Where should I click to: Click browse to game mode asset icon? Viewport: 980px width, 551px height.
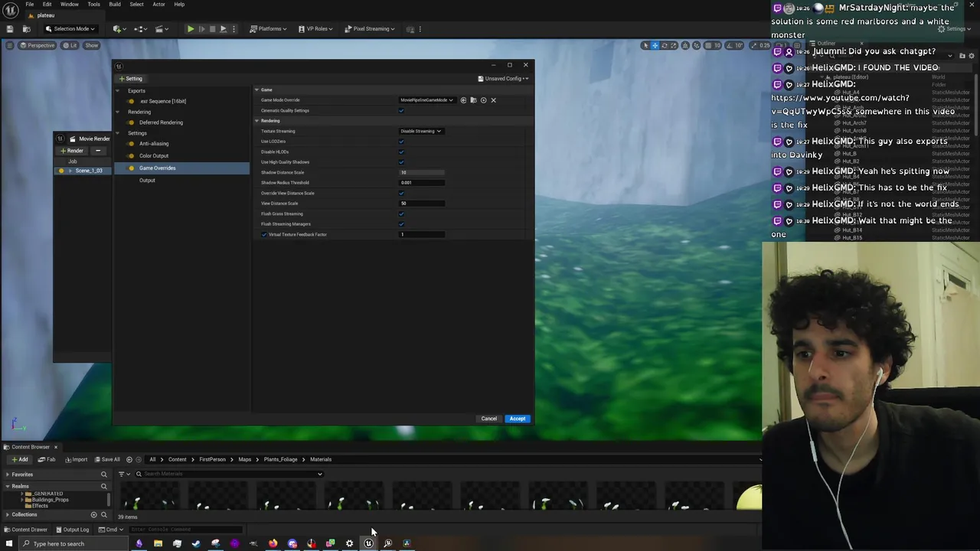click(x=473, y=100)
